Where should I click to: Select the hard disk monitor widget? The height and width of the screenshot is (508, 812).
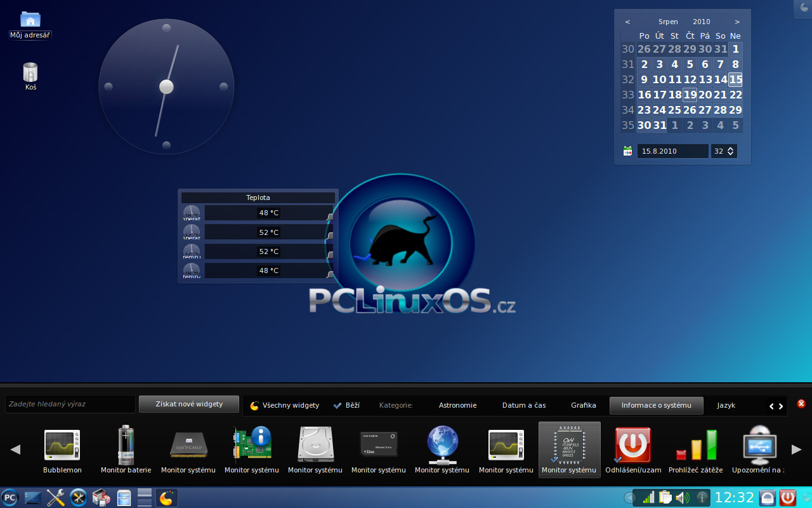pyautogui.click(x=315, y=450)
